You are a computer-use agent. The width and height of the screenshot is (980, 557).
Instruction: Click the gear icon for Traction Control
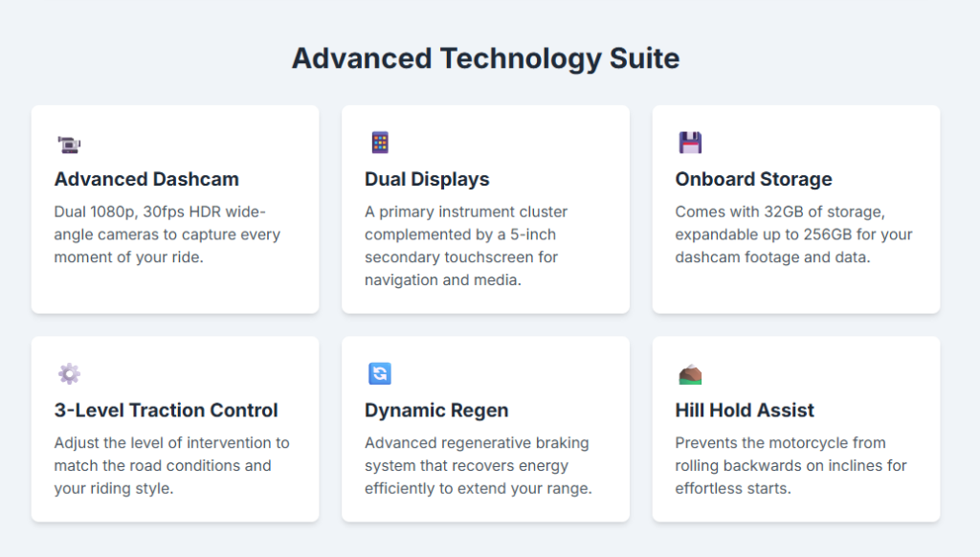coord(69,374)
